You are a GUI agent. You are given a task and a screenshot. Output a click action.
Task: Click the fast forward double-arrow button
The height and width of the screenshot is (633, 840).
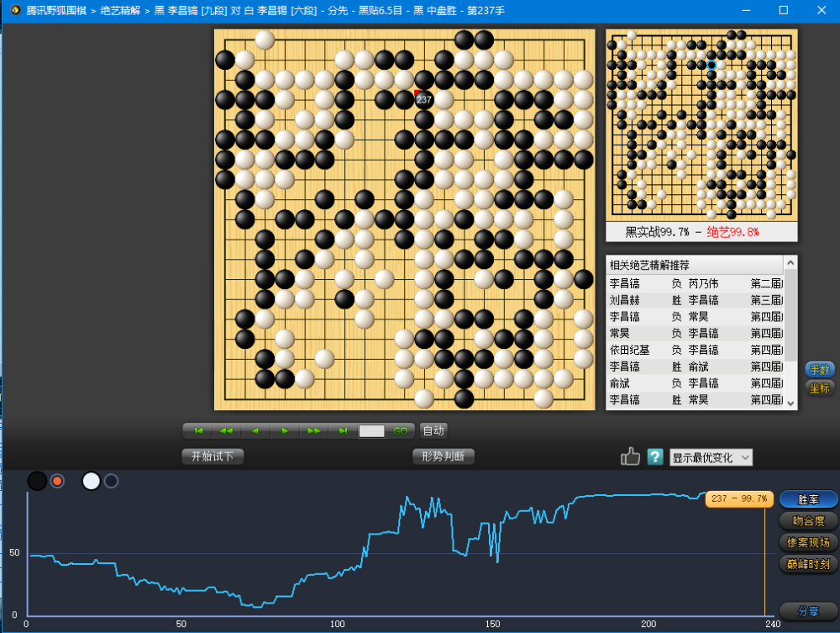click(x=314, y=431)
